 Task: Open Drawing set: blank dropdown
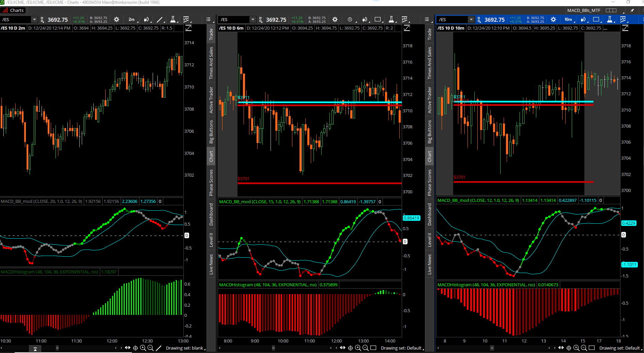(x=185, y=348)
